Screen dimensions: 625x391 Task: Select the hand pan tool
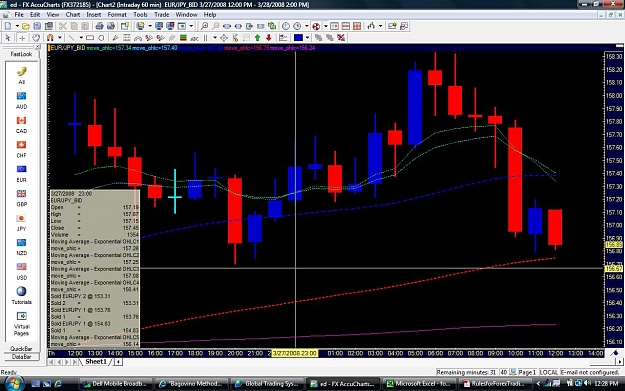(36, 38)
